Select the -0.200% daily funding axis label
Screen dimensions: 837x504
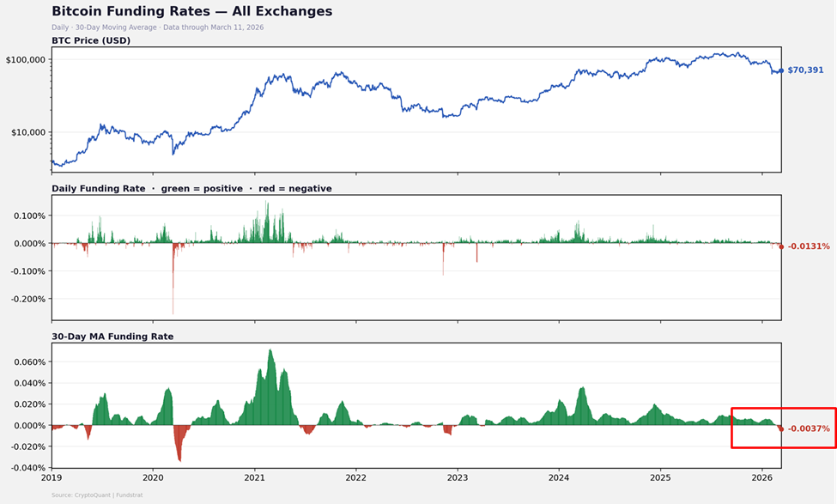[27, 300]
